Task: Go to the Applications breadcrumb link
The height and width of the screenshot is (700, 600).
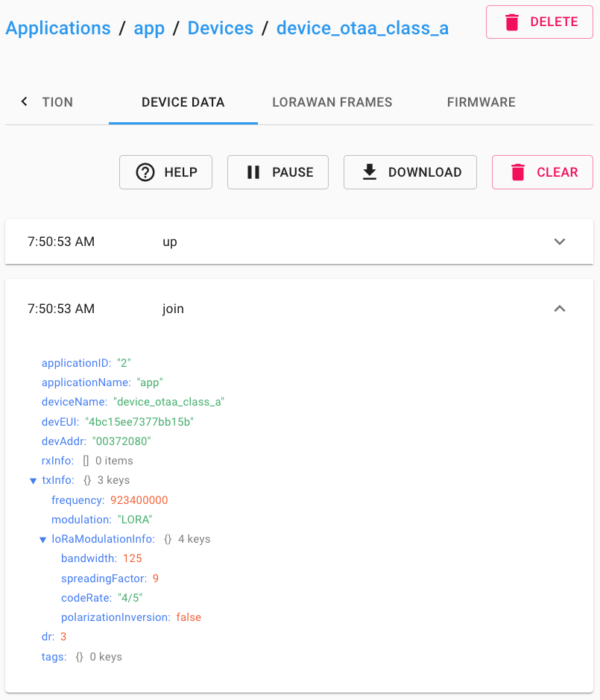Action: click(x=58, y=28)
